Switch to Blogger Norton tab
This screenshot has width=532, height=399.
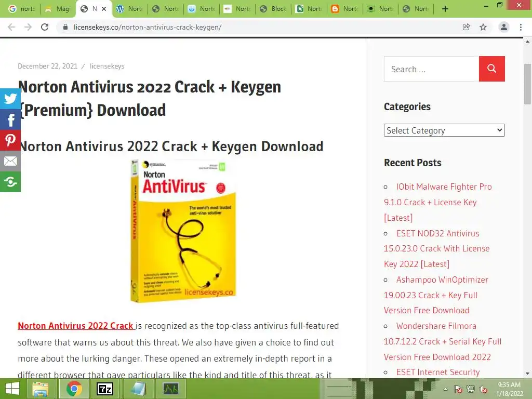pyautogui.click(x=345, y=9)
